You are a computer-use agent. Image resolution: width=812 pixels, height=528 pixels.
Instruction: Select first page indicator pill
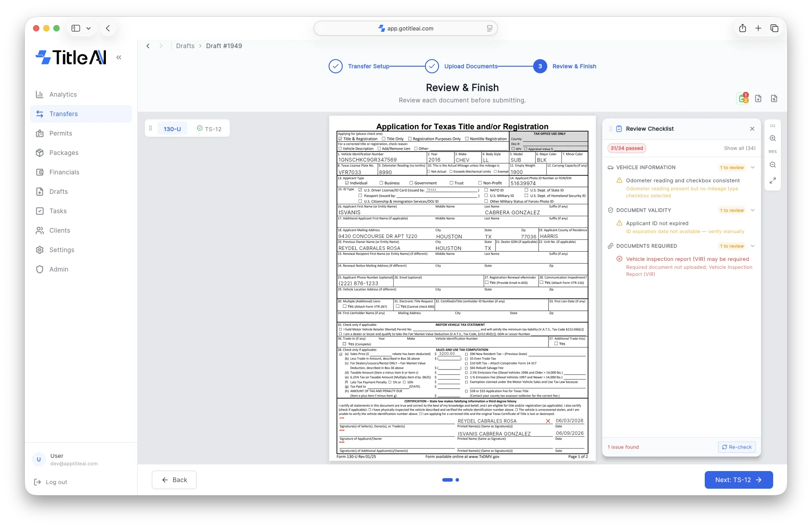tap(447, 480)
